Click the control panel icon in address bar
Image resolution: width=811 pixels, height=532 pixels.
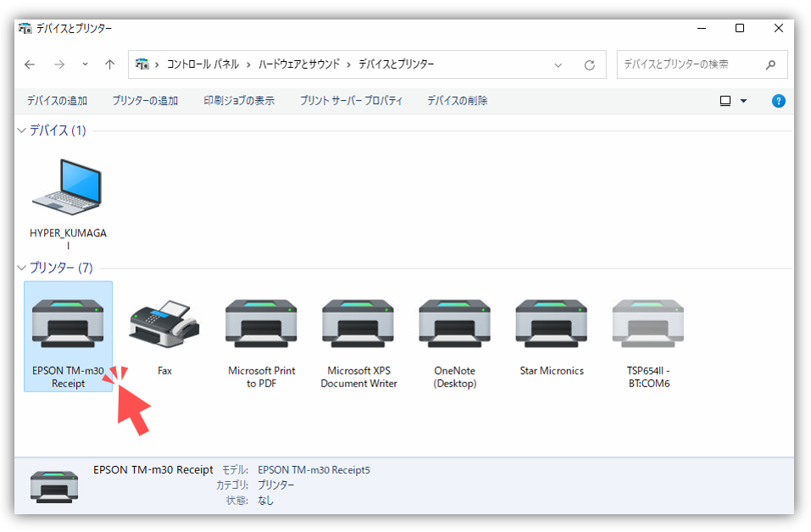tap(142, 64)
